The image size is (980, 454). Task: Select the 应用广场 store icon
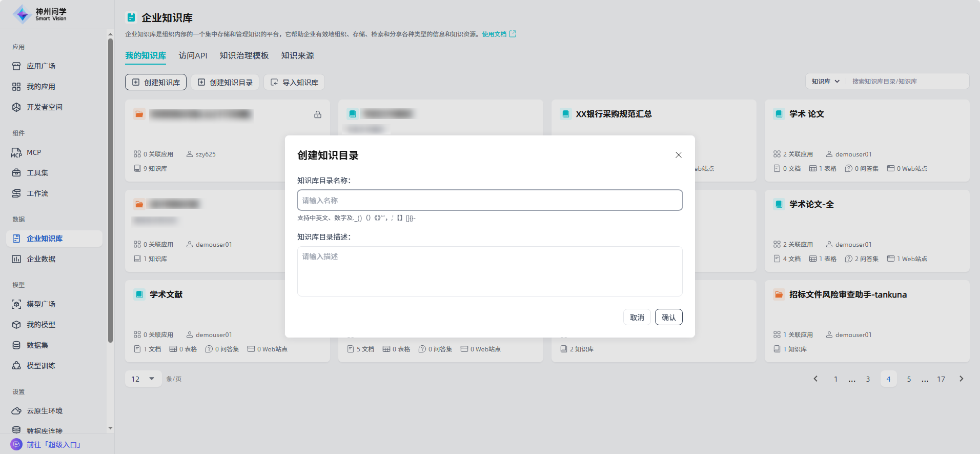(16, 66)
